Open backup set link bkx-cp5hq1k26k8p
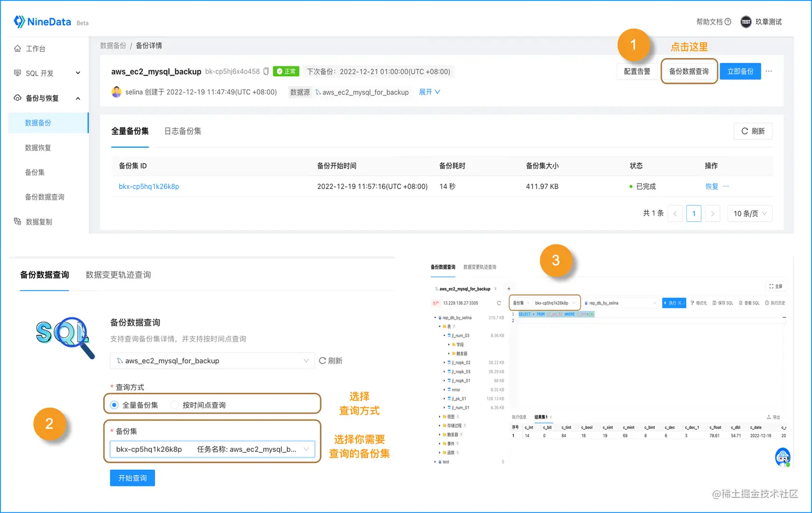The image size is (812, 513). tap(149, 186)
